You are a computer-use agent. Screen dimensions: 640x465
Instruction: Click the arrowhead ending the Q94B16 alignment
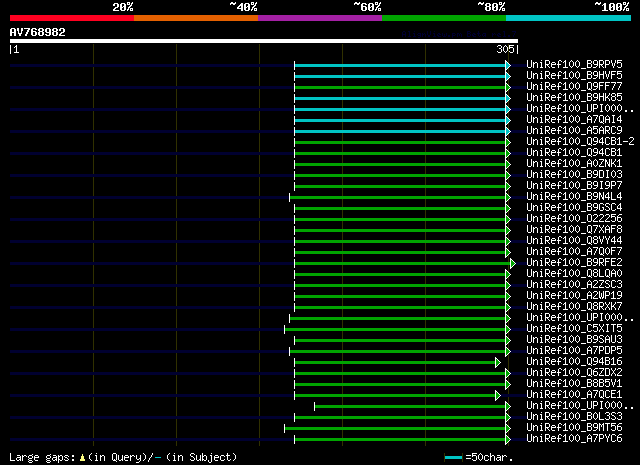coord(498,363)
